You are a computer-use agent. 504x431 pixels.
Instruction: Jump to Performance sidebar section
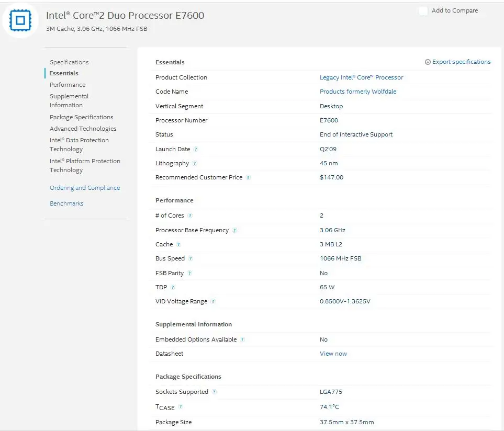tap(68, 85)
